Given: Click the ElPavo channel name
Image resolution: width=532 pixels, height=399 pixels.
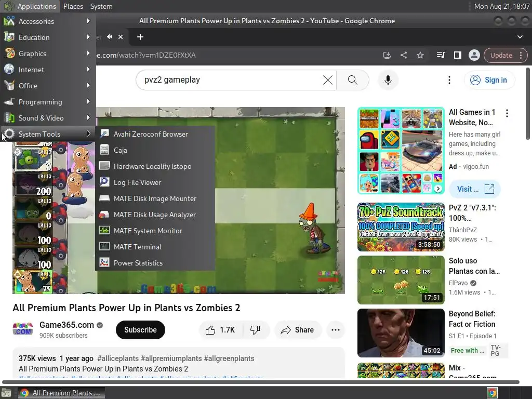Looking at the screenshot, I should tap(458, 283).
